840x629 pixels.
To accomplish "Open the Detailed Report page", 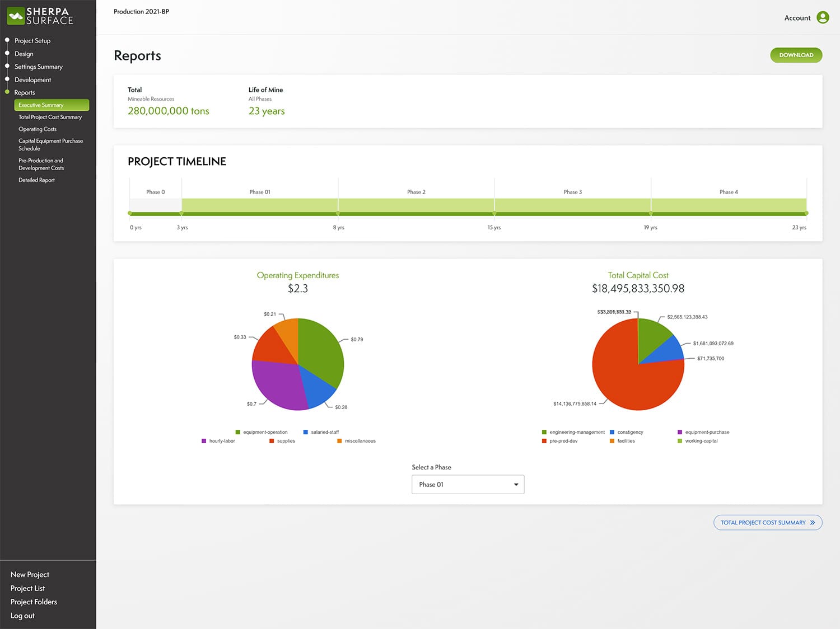I will [x=36, y=180].
